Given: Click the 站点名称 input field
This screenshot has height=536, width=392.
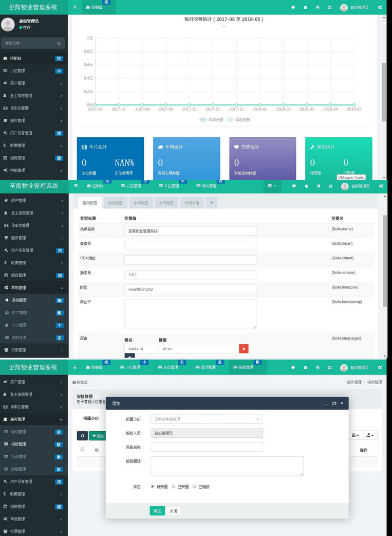Looking at the screenshot, I should (x=190, y=231).
